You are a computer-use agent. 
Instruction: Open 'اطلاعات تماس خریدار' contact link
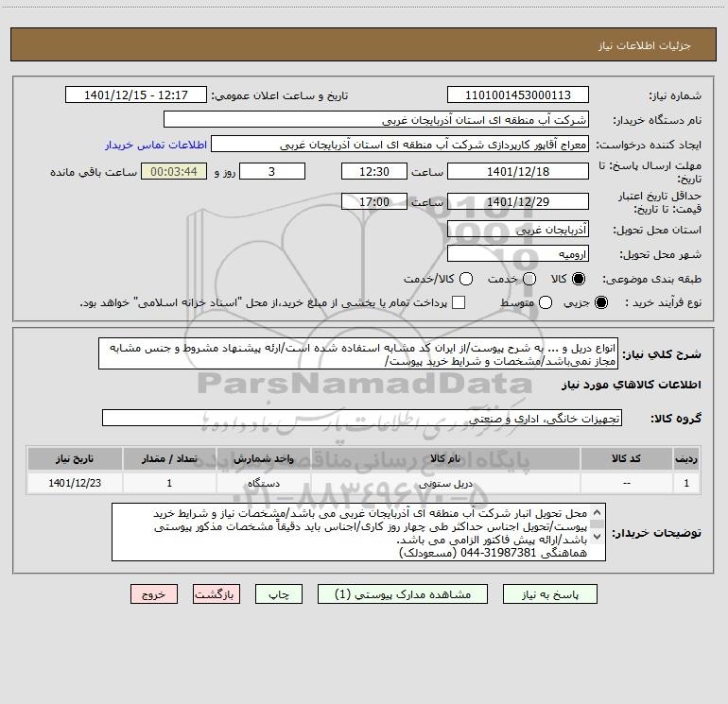[156, 145]
